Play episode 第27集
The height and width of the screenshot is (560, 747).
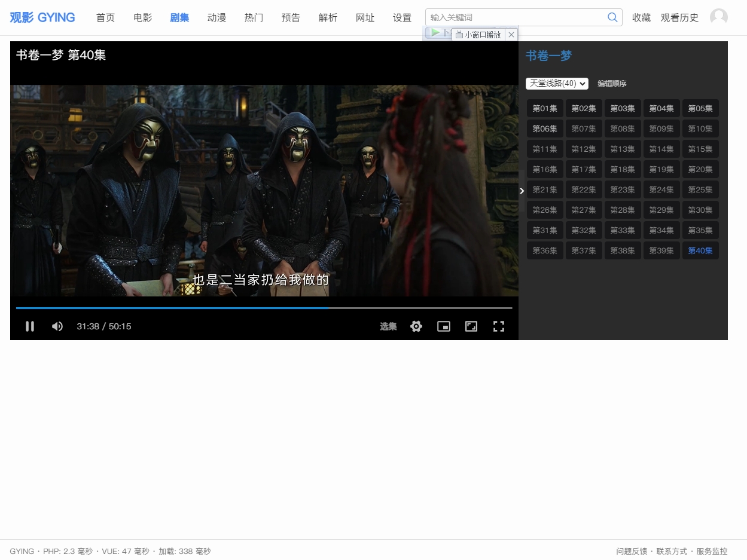pos(584,210)
